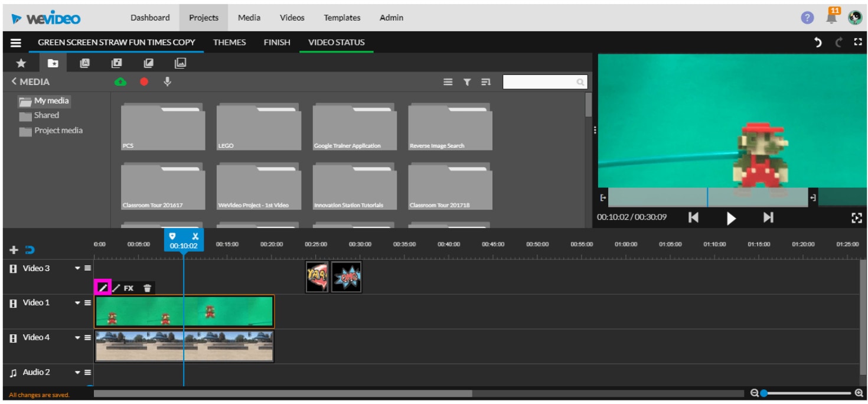Click the media search field

pos(544,82)
